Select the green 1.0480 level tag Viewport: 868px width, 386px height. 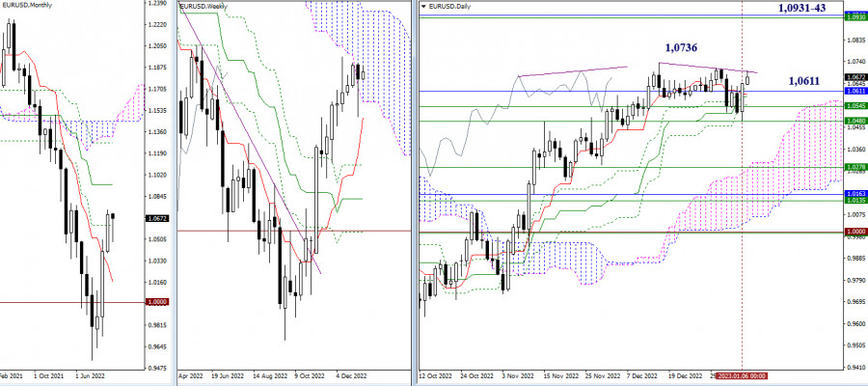click(854, 122)
